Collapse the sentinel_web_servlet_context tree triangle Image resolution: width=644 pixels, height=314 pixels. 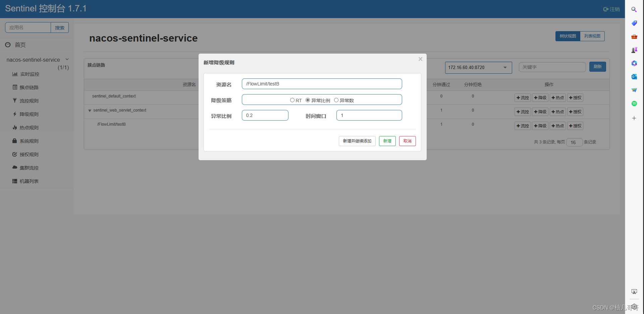pos(90,111)
